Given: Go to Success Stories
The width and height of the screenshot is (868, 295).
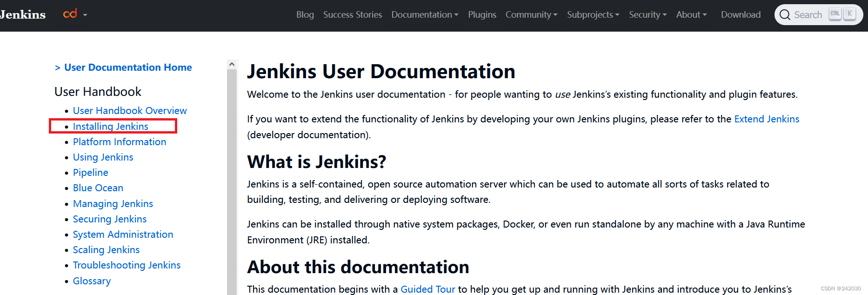Looking at the screenshot, I should pyautogui.click(x=353, y=15).
